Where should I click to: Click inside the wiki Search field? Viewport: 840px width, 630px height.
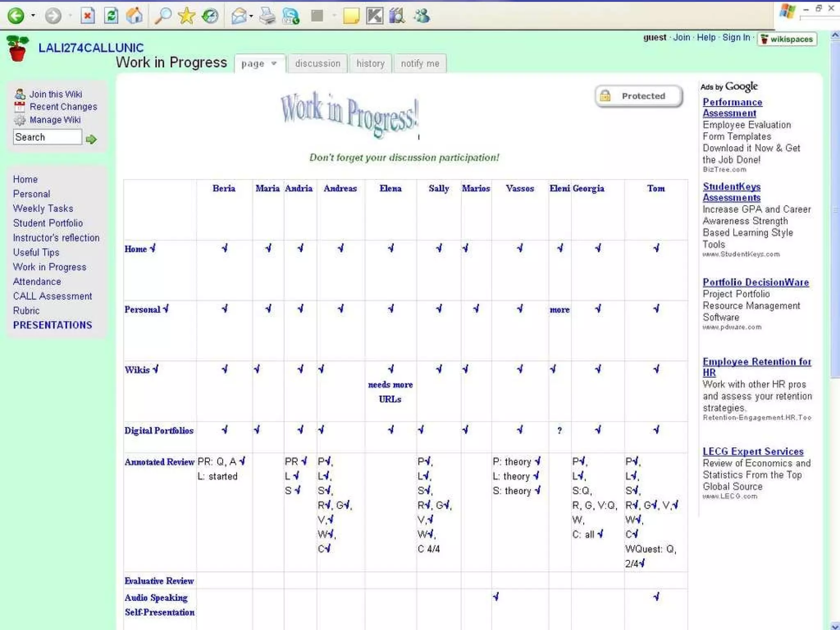(47, 137)
